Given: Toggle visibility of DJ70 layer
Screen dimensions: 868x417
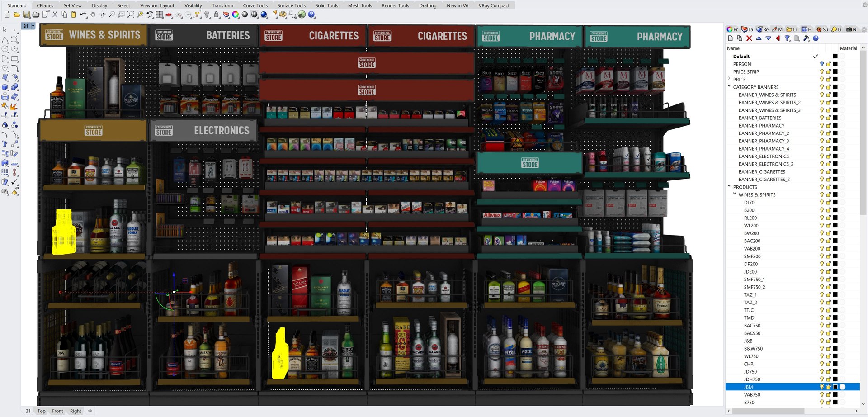Looking at the screenshot, I should (x=822, y=203).
